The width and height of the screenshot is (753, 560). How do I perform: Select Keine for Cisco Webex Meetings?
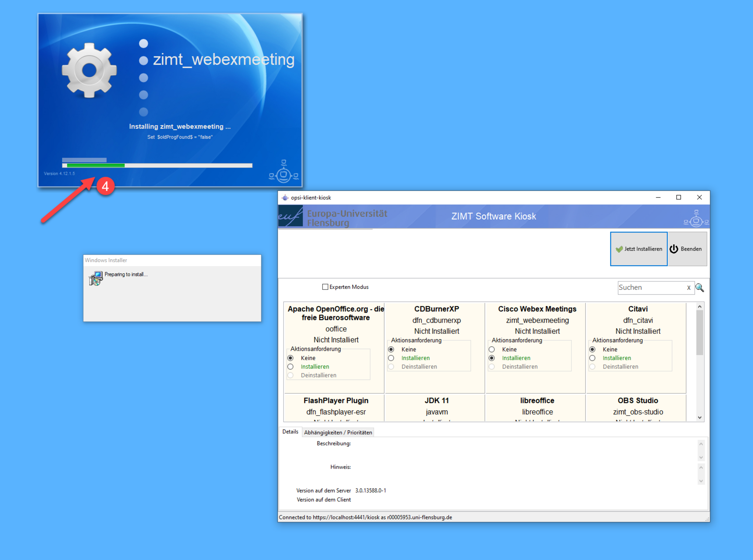(492, 349)
